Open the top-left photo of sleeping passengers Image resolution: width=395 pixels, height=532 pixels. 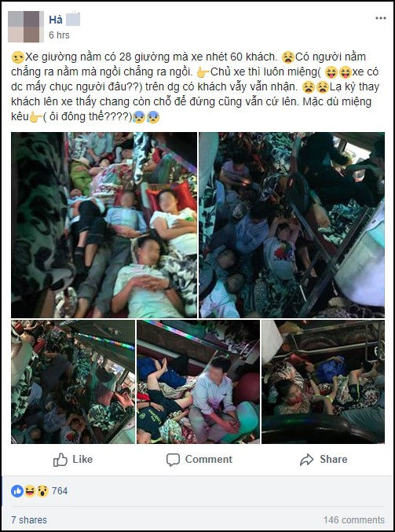click(x=104, y=225)
